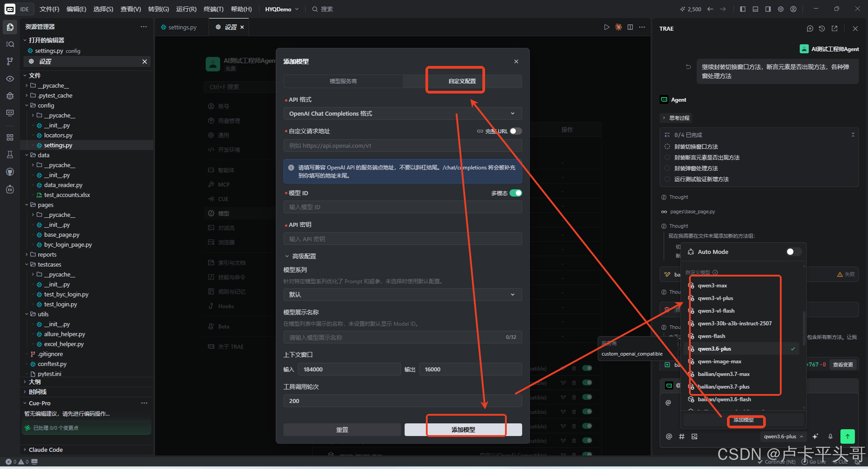Click 添加模型 at bottom of model list
868x469 pixels.
744,420
